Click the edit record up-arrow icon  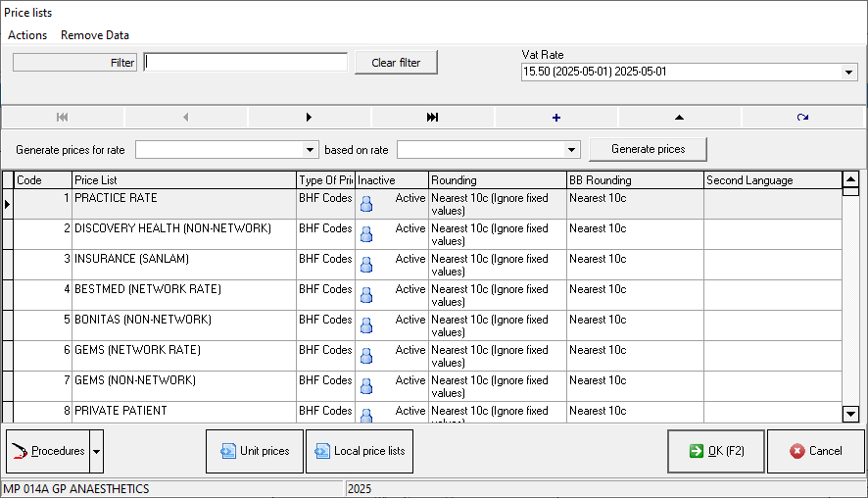pyautogui.click(x=679, y=117)
